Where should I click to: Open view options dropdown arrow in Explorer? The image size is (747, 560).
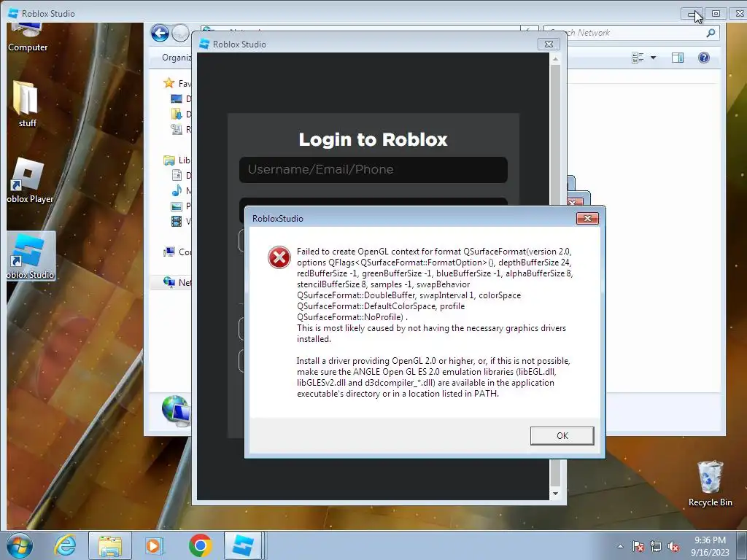[x=653, y=58]
